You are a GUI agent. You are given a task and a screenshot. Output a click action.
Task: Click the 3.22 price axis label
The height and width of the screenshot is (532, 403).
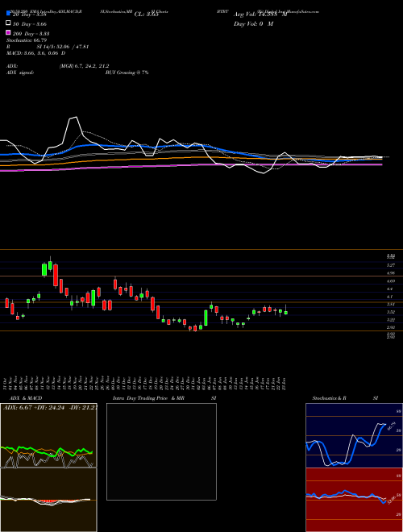390,320
